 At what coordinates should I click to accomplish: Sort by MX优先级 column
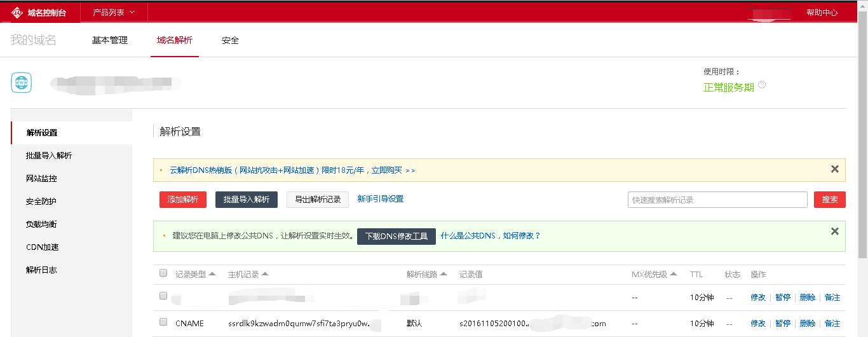(654, 275)
